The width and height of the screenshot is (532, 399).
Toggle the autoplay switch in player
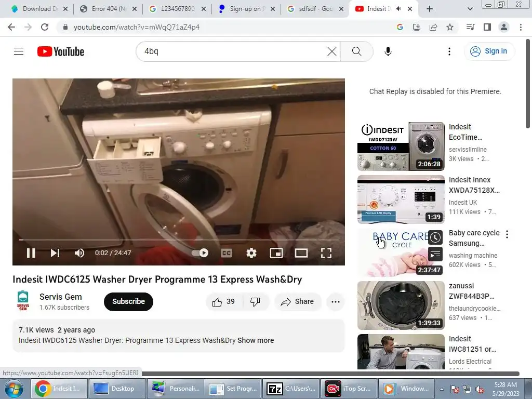point(200,253)
